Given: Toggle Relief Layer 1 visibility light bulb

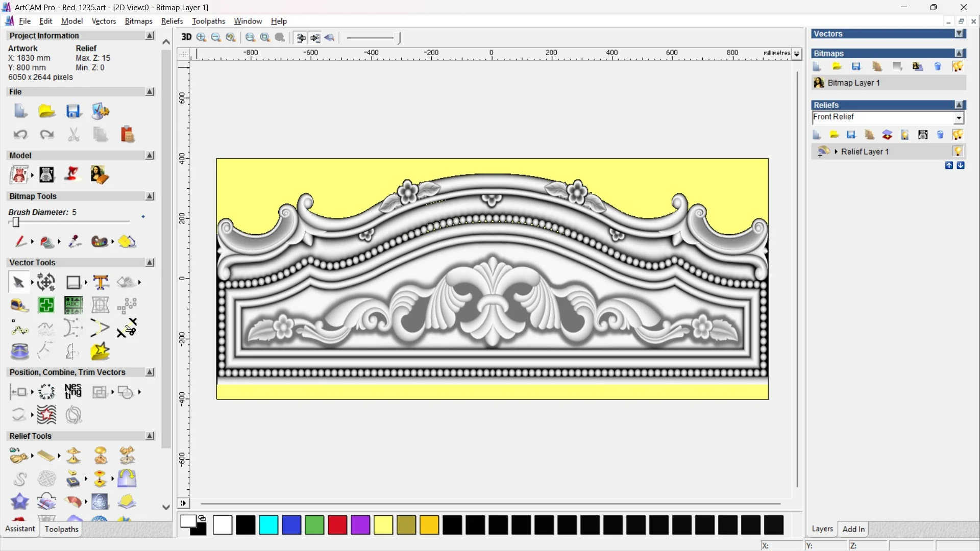Looking at the screenshot, I should (958, 152).
